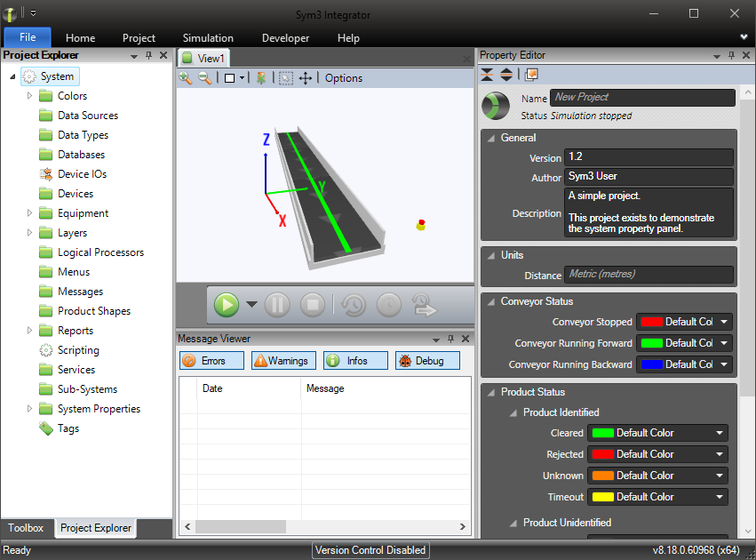This screenshot has width=756, height=560.
Task: Pin the Project Explorer panel
Action: (x=148, y=55)
